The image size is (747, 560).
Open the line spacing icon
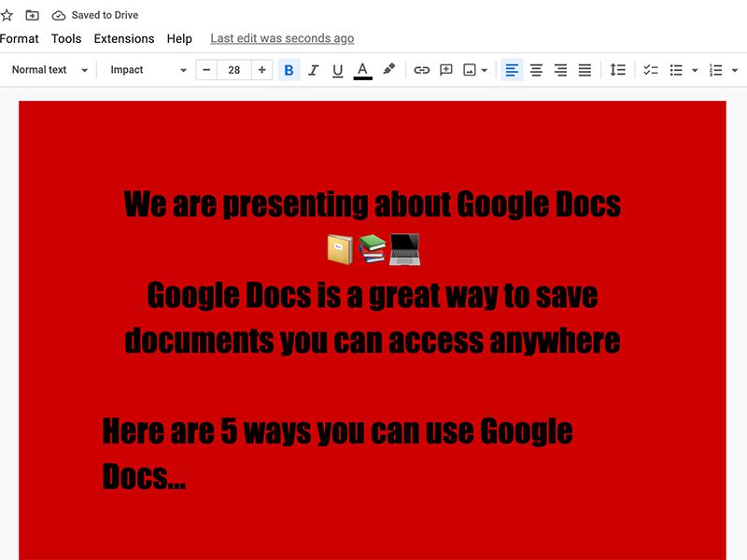pos(617,69)
